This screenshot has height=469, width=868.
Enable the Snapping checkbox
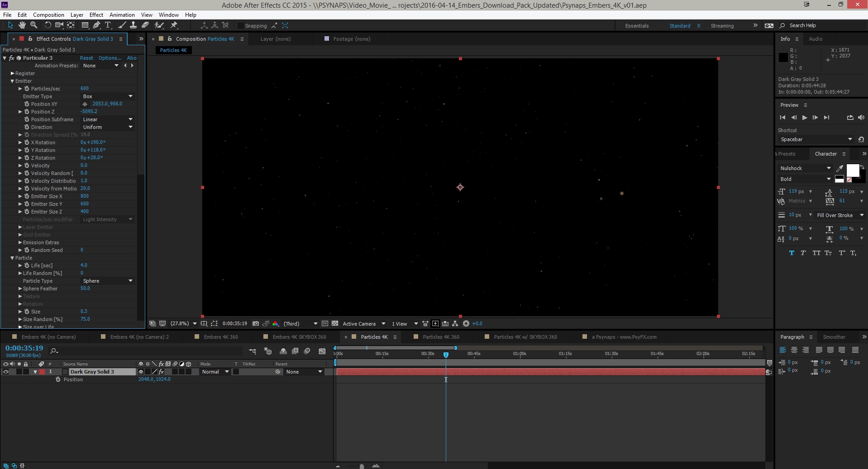click(241, 26)
